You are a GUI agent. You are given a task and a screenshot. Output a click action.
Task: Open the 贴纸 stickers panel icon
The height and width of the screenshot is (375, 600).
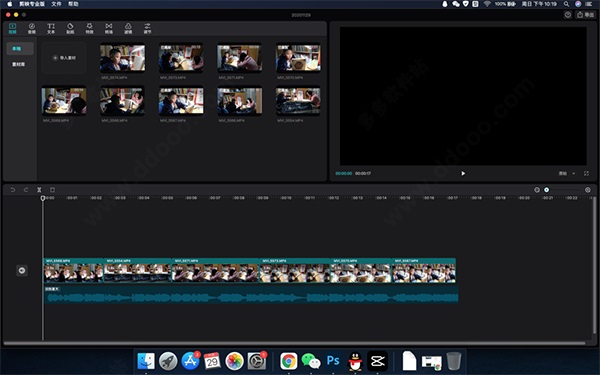[70, 28]
